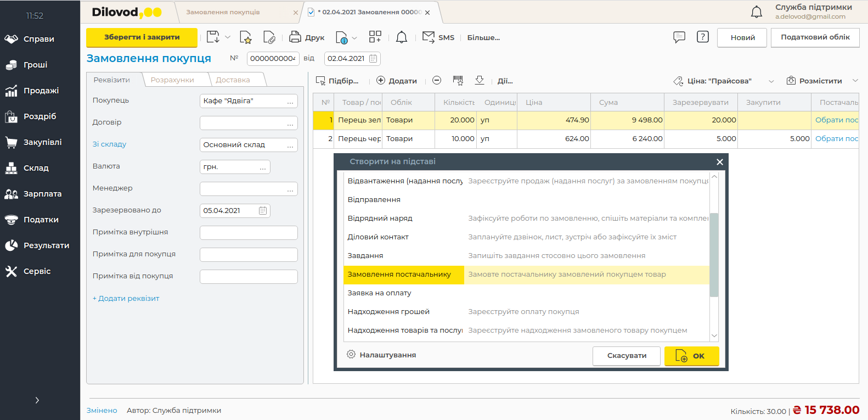
Task: Click the document attachment paperclip icon
Action: (x=269, y=37)
